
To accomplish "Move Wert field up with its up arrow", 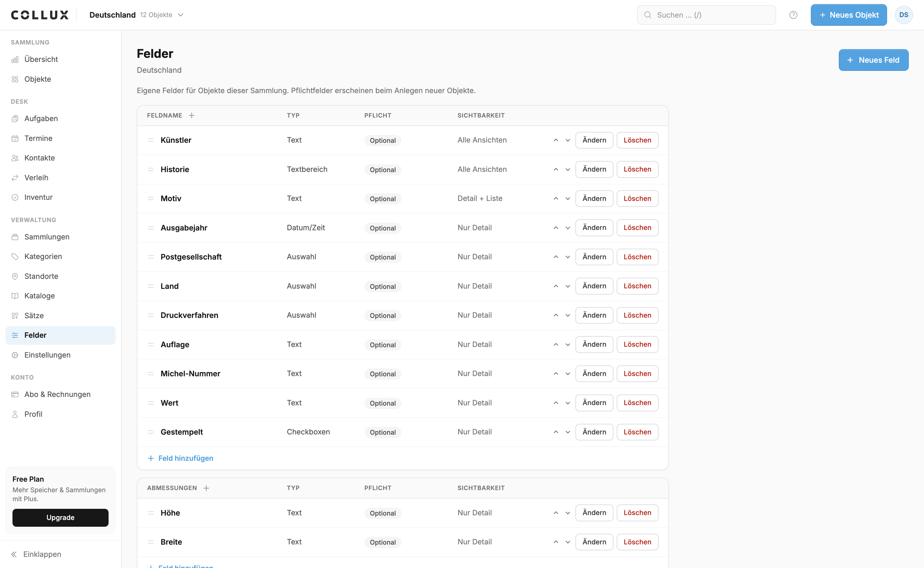I will 556,403.
